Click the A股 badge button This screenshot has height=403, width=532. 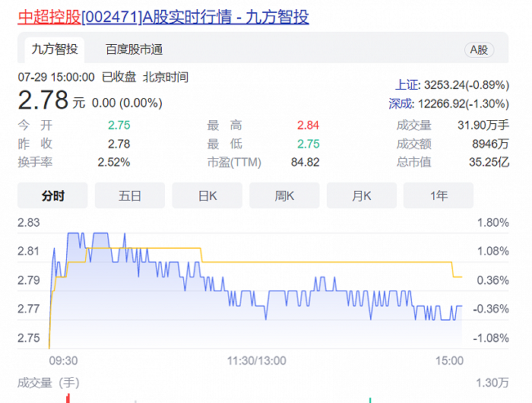(x=479, y=50)
